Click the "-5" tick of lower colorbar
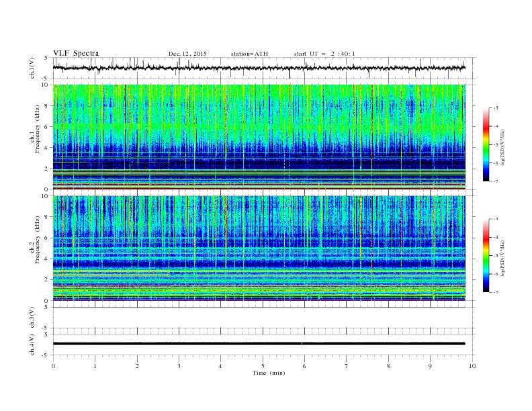The width and height of the screenshot is (532, 411). tap(496, 256)
